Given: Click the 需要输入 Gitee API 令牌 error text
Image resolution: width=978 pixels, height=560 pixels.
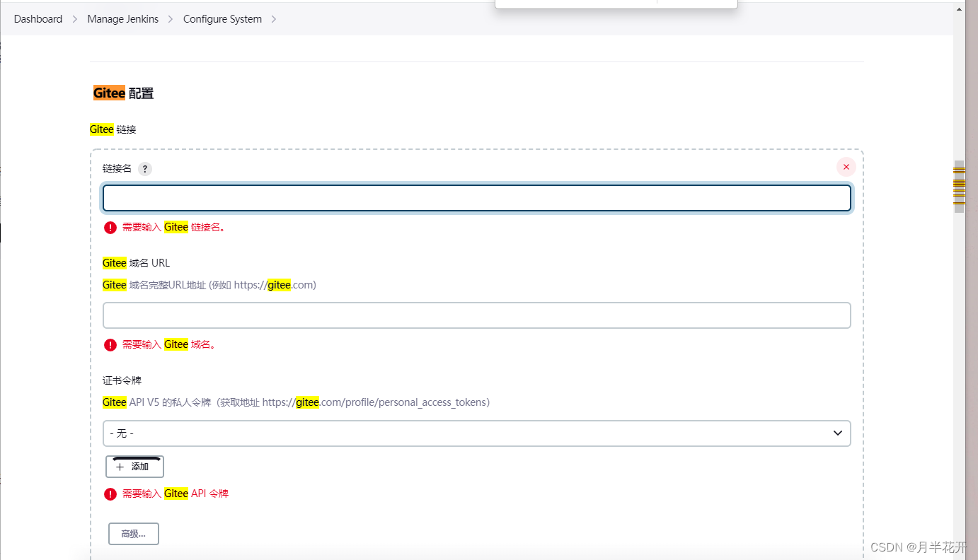Looking at the screenshot, I should pos(176,494).
